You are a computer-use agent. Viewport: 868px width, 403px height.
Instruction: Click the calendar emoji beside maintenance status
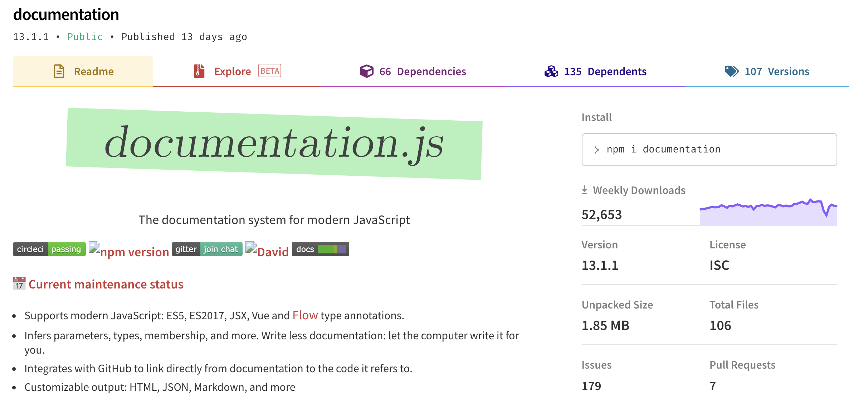tap(19, 283)
